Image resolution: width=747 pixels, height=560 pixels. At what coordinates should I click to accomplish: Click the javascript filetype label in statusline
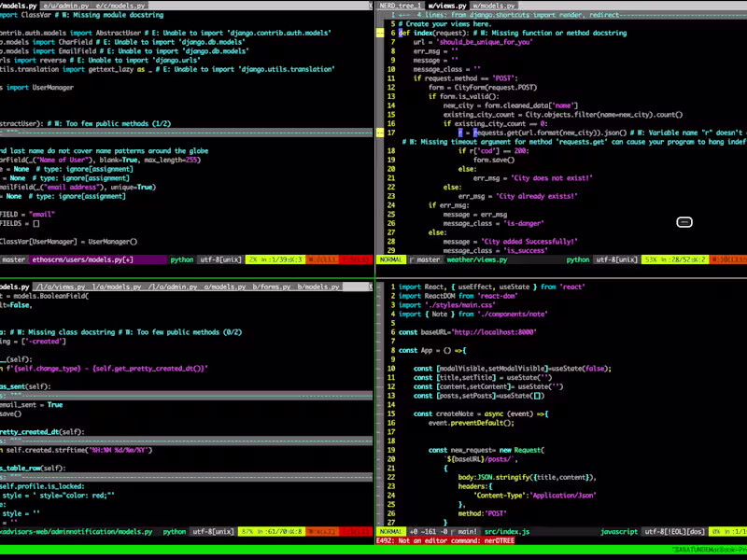point(618,532)
